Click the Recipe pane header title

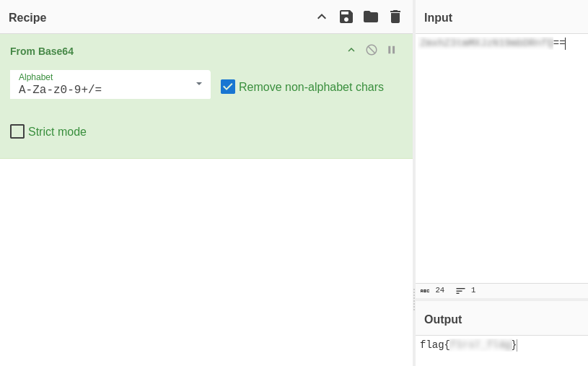pyautogui.click(x=27, y=18)
